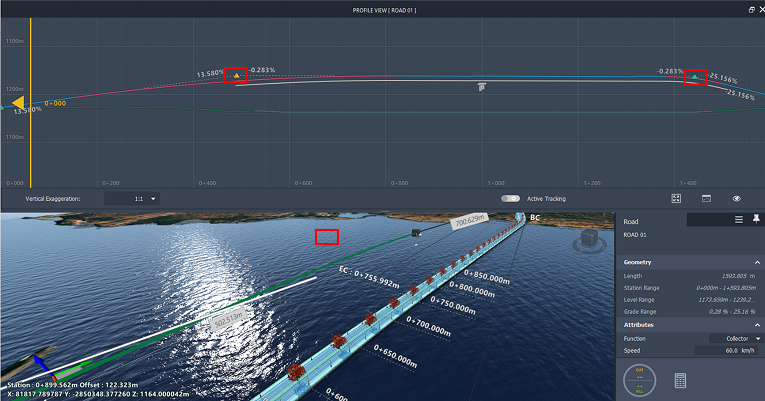The width and height of the screenshot is (765, 401).
Task: Restore the profile view window size
Action: [x=752, y=9]
